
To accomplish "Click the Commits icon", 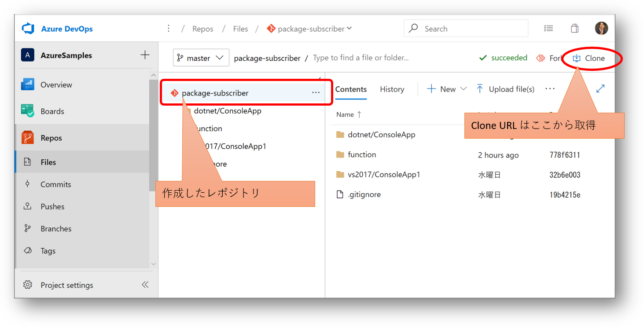I will coord(27,184).
